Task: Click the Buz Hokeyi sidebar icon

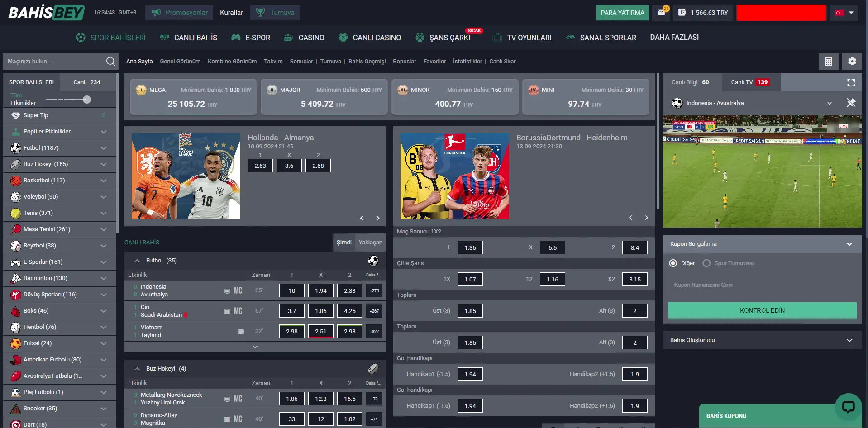Action: [x=16, y=164]
